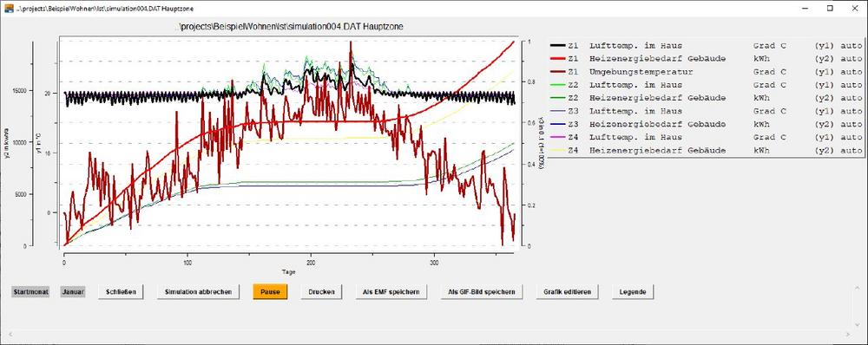Click Als EMF speichern button
The height and width of the screenshot is (345, 868).
391,291
